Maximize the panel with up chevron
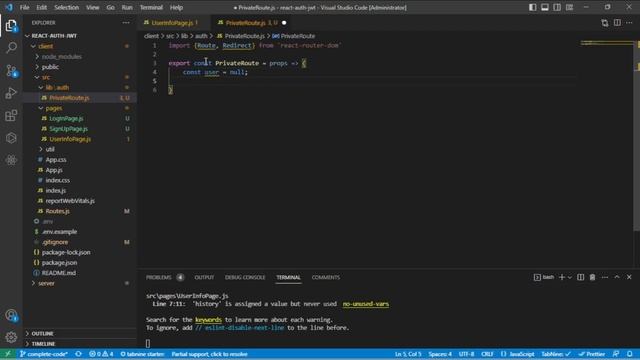 click(x=617, y=277)
